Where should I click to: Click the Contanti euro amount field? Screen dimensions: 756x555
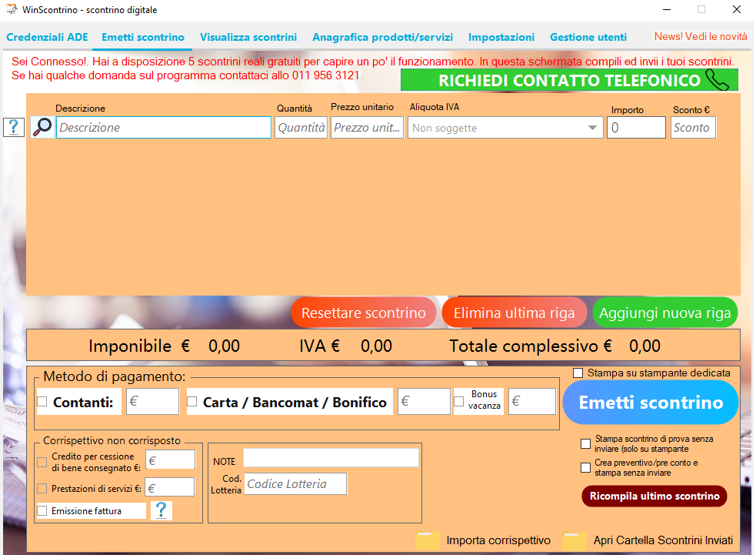coord(152,401)
